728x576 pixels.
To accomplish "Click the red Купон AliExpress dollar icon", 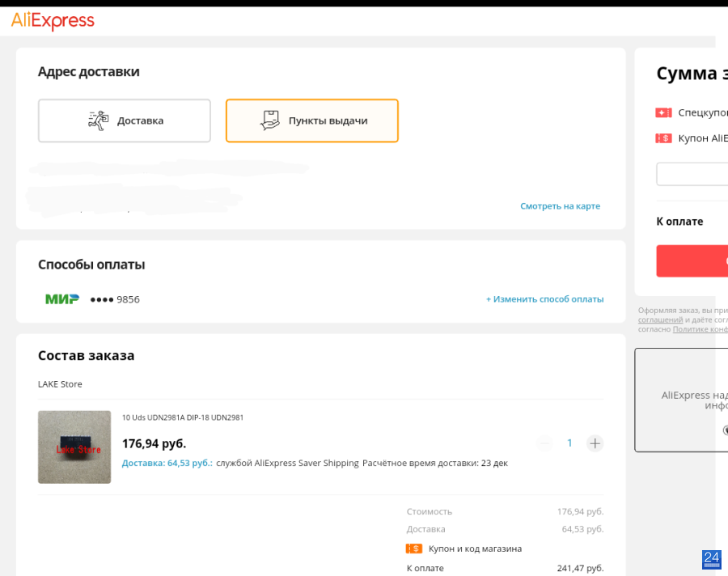I will point(663,138).
